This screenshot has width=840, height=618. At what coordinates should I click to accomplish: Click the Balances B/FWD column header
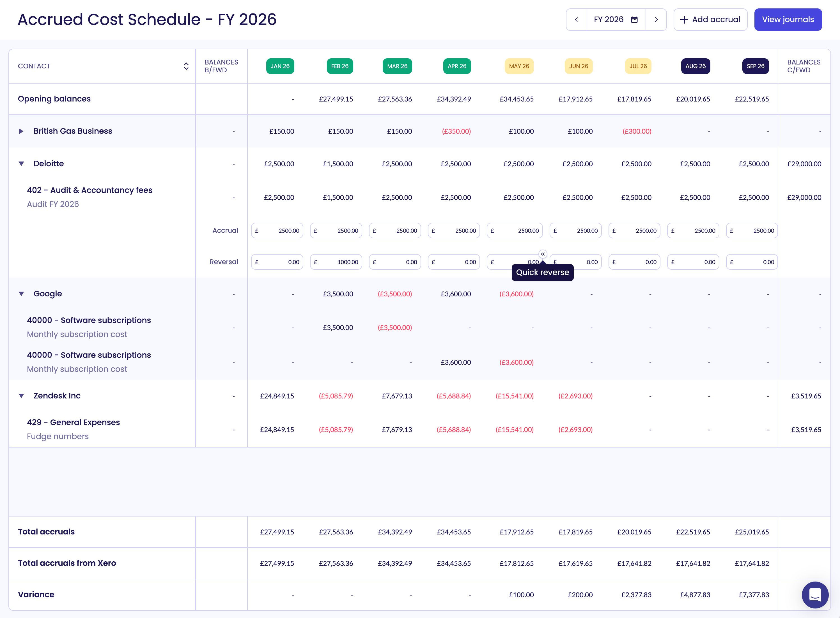pos(221,66)
